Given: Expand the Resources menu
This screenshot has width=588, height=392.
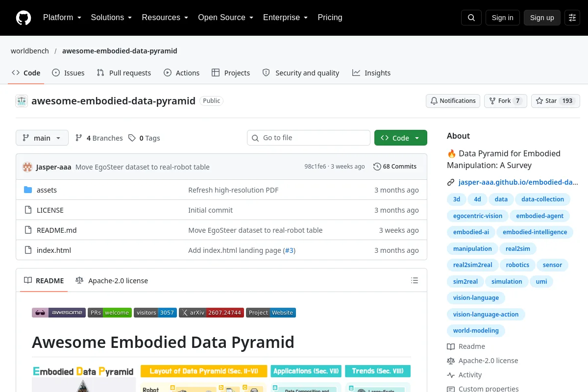Looking at the screenshot, I should 165,18.
